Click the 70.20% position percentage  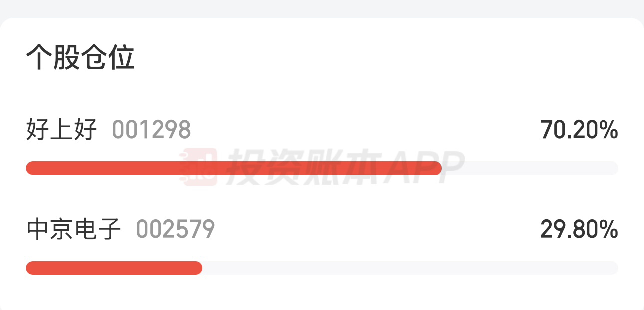click(x=579, y=131)
